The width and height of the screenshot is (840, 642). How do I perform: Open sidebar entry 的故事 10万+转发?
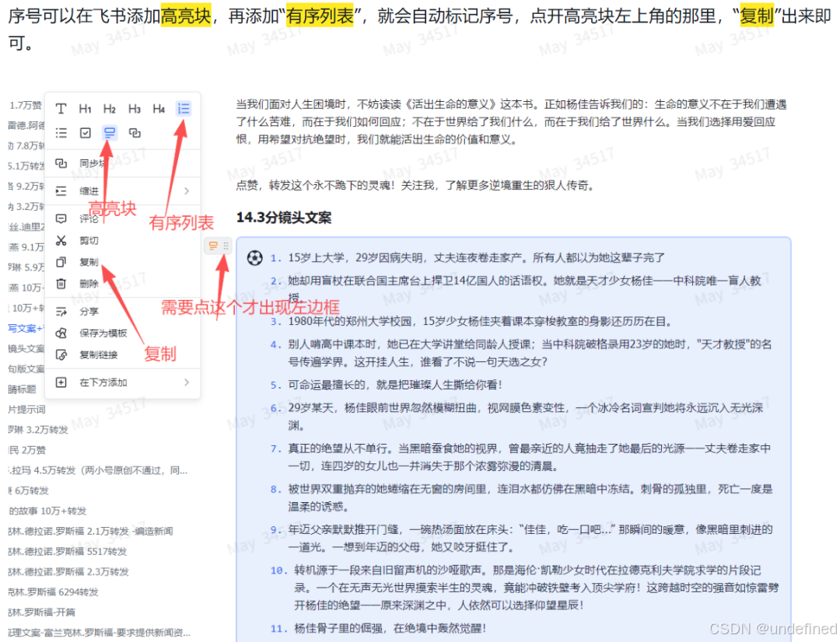(x=47, y=511)
